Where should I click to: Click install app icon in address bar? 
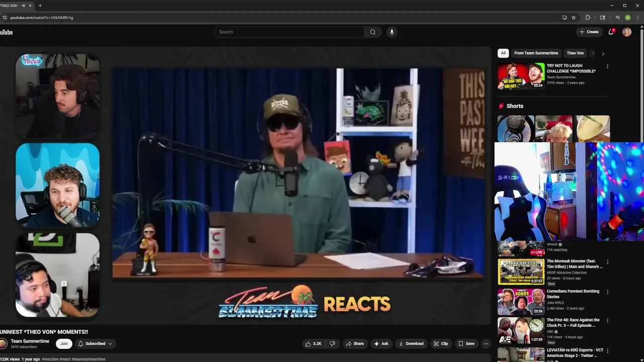[x=565, y=18]
